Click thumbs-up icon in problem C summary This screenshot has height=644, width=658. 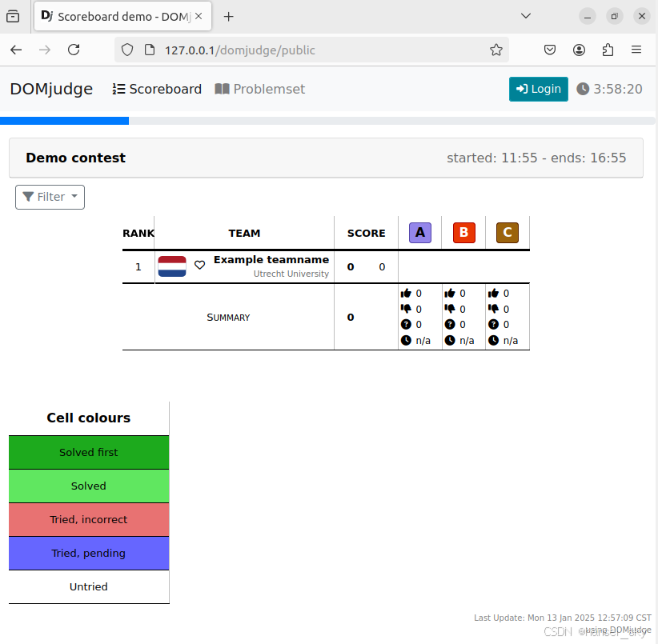point(493,293)
